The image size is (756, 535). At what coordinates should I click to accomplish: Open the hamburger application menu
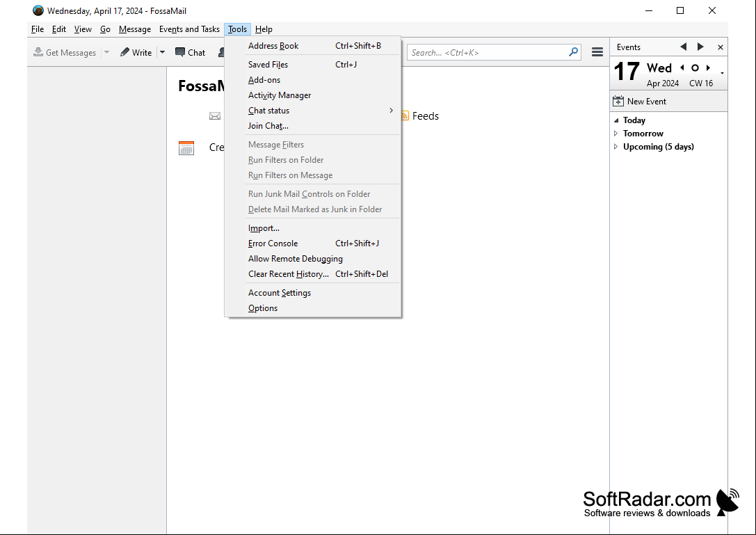[597, 52]
